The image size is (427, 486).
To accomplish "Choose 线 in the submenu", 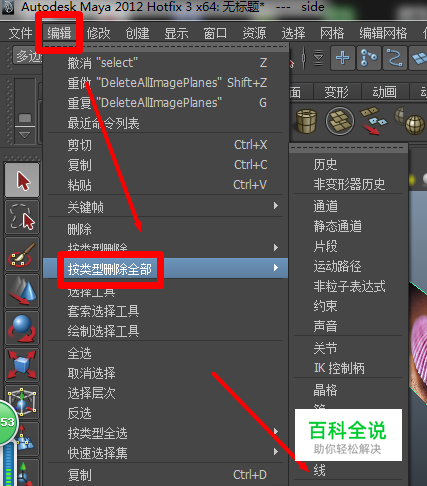I will click(x=349, y=470).
